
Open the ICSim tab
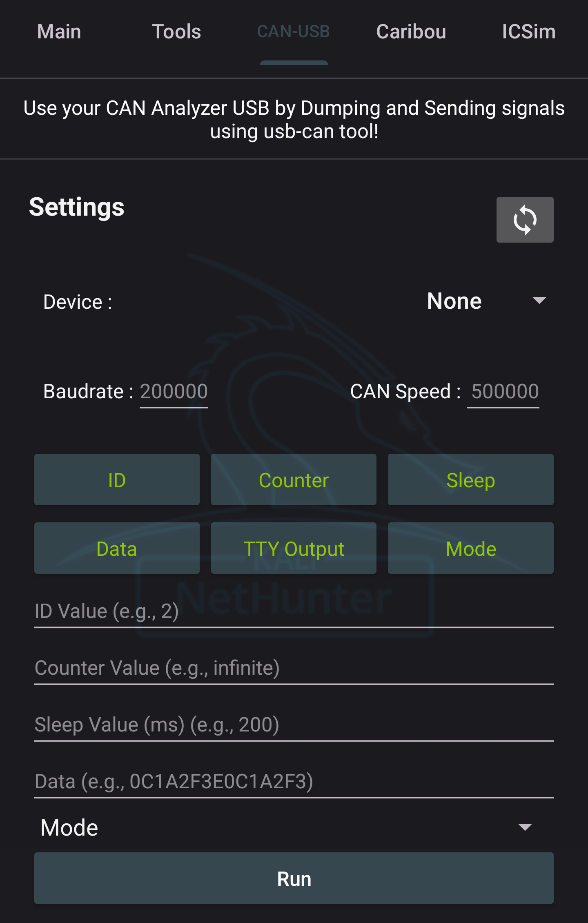tap(529, 32)
